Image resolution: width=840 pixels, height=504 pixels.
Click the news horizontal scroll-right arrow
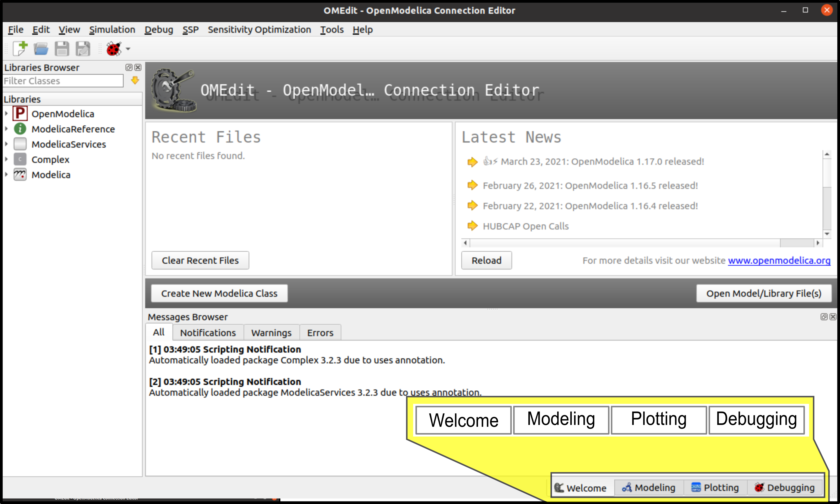click(x=818, y=243)
